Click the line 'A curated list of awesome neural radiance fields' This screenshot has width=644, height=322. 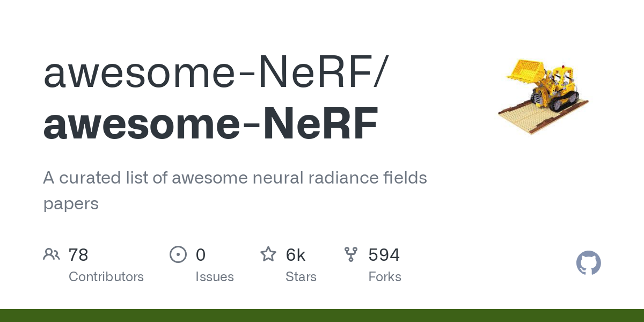[235, 178]
